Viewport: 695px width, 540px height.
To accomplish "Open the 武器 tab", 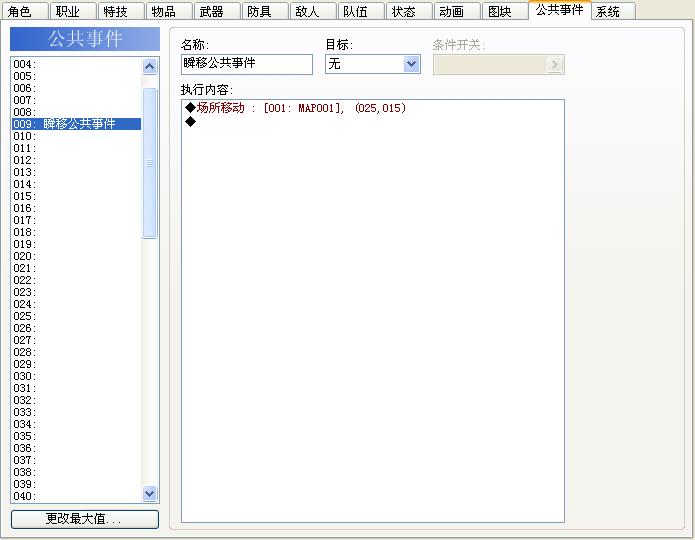I will (217, 11).
